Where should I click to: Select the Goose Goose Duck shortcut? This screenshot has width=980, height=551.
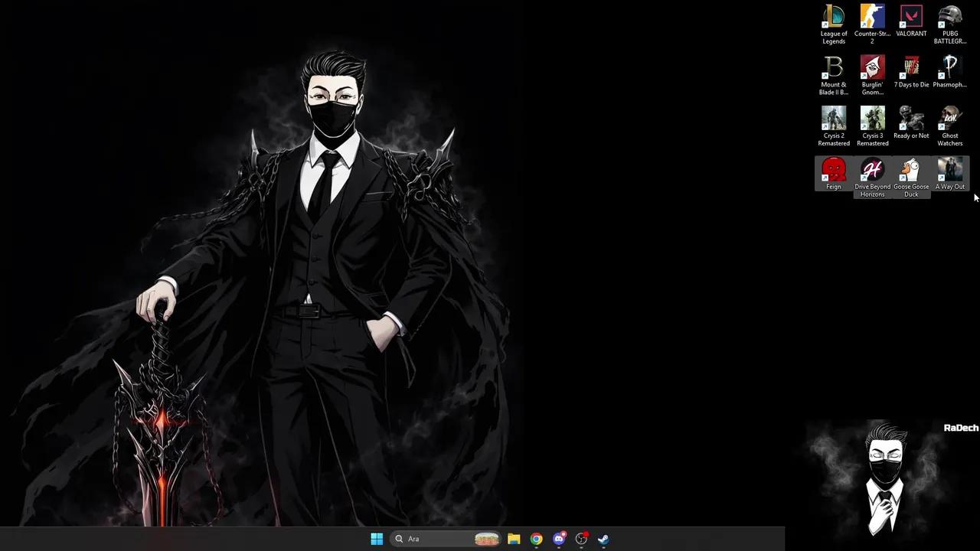[x=911, y=178]
